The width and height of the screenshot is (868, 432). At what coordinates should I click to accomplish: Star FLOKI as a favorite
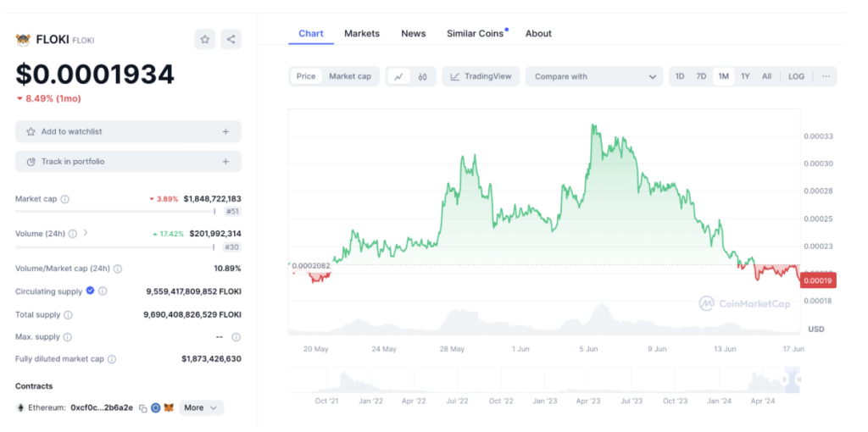(205, 39)
